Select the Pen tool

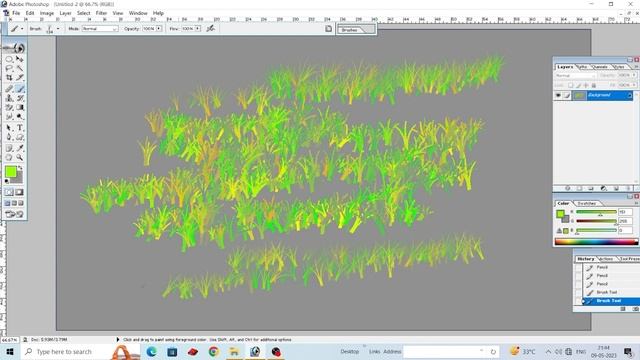pyautogui.click(x=9, y=137)
